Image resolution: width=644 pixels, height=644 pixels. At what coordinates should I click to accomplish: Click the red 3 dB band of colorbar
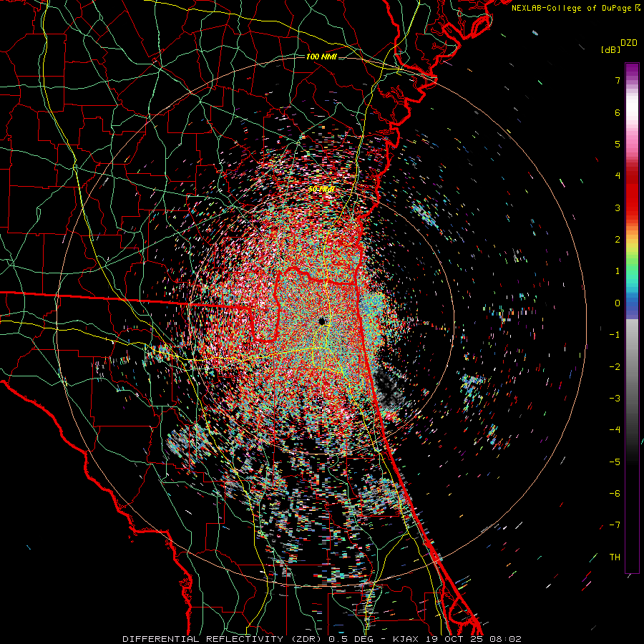tap(632, 208)
